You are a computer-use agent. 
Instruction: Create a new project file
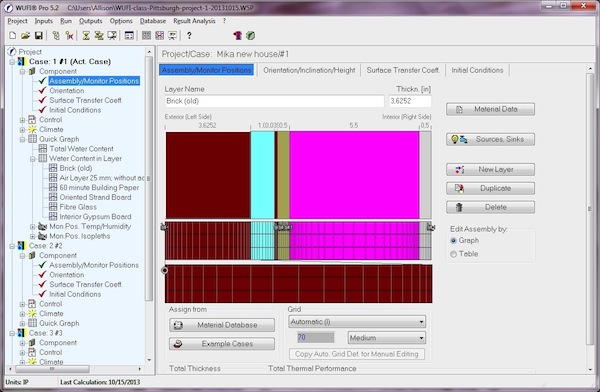point(13,36)
